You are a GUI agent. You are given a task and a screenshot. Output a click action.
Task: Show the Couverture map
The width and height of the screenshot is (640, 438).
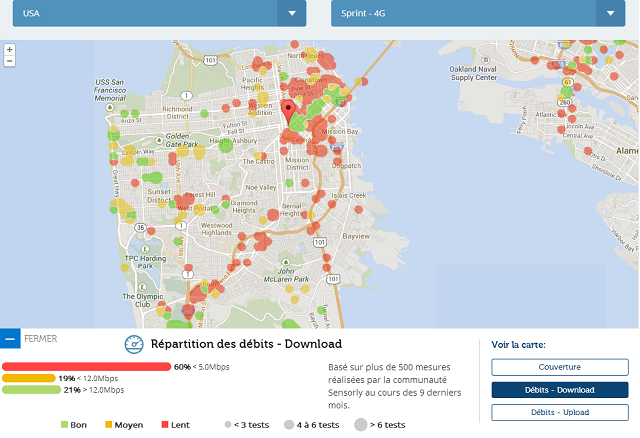[x=560, y=367]
